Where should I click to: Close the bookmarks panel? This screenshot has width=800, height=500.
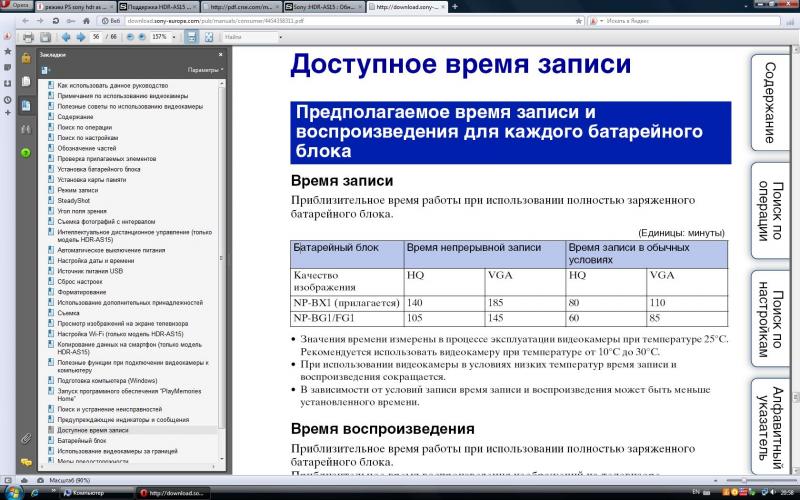220,54
